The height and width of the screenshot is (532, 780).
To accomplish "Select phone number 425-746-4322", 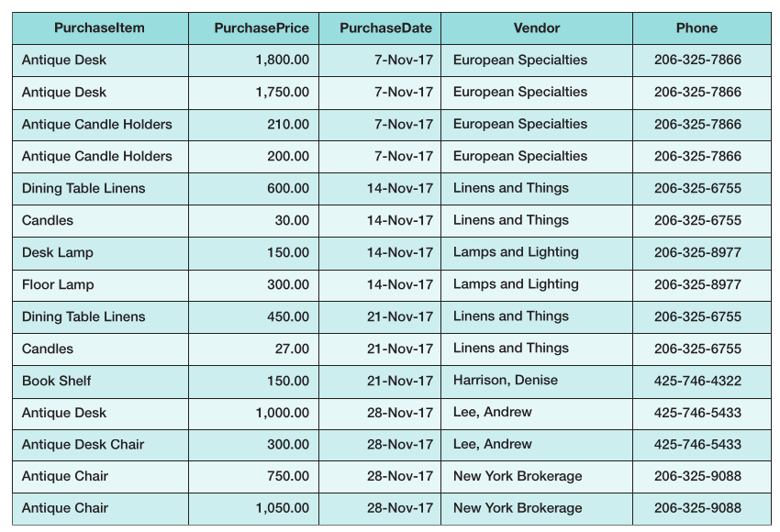I will [x=697, y=381].
